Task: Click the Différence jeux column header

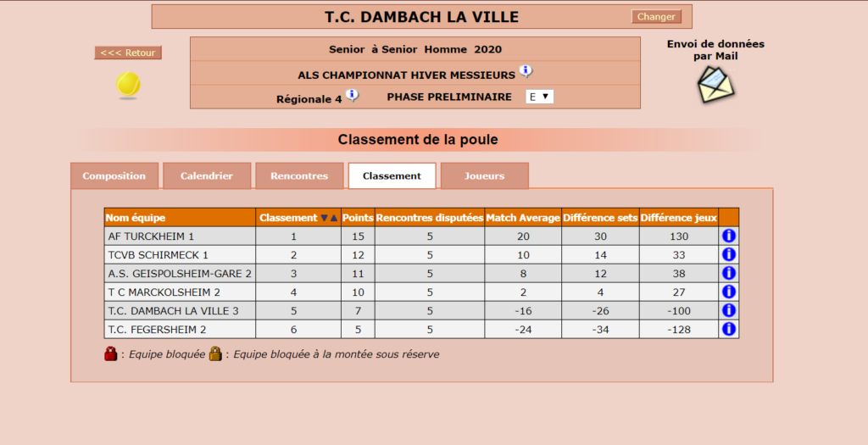Action: 679,218
